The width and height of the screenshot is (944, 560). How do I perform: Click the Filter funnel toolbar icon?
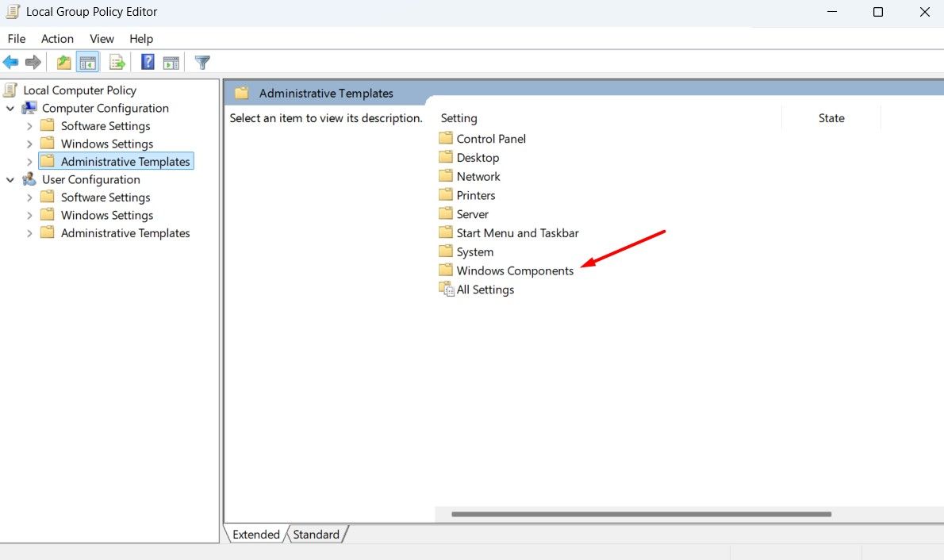[202, 62]
